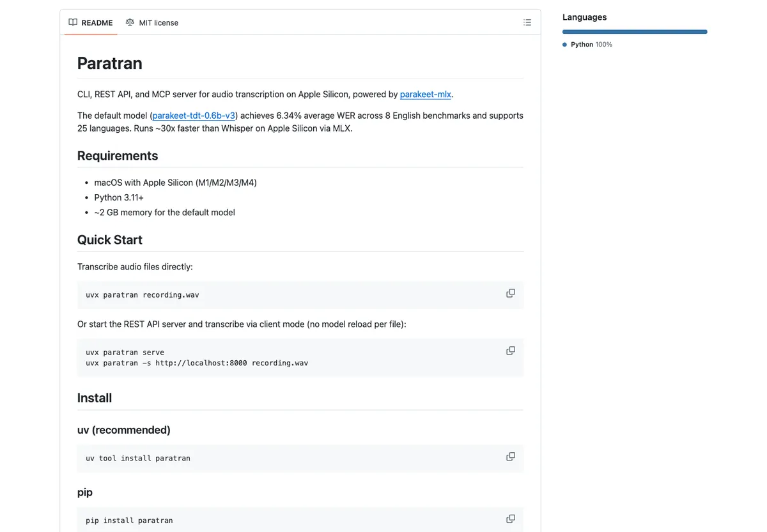Click the 'Python 3.11+' requirement
Image resolution: width=767 pixels, height=532 pixels.
(119, 197)
